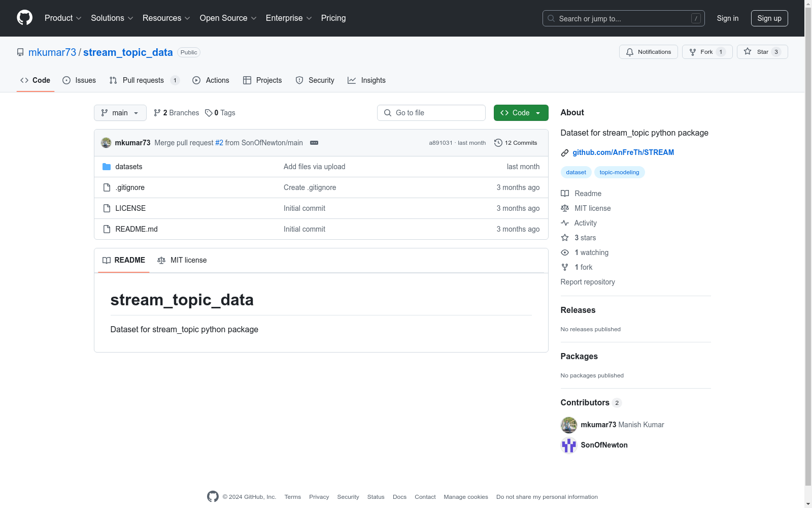Click the MIT license scale icon in sidebar
Image resolution: width=812 pixels, height=508 pixels.
[565, 208]
